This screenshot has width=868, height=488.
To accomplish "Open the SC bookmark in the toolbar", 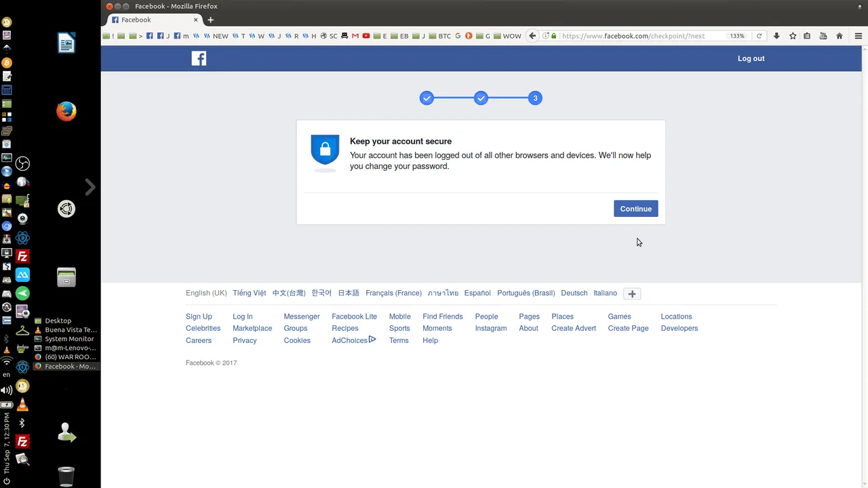I will (329, 36).
